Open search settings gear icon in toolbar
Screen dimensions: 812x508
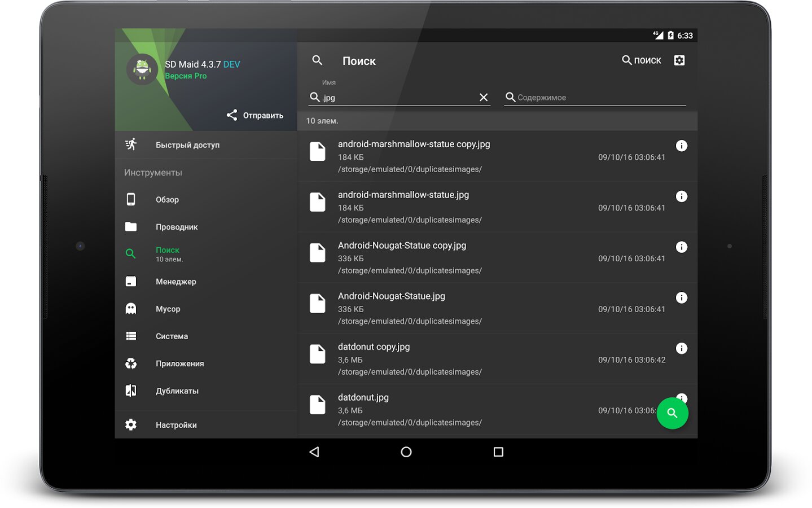point(679,60)
